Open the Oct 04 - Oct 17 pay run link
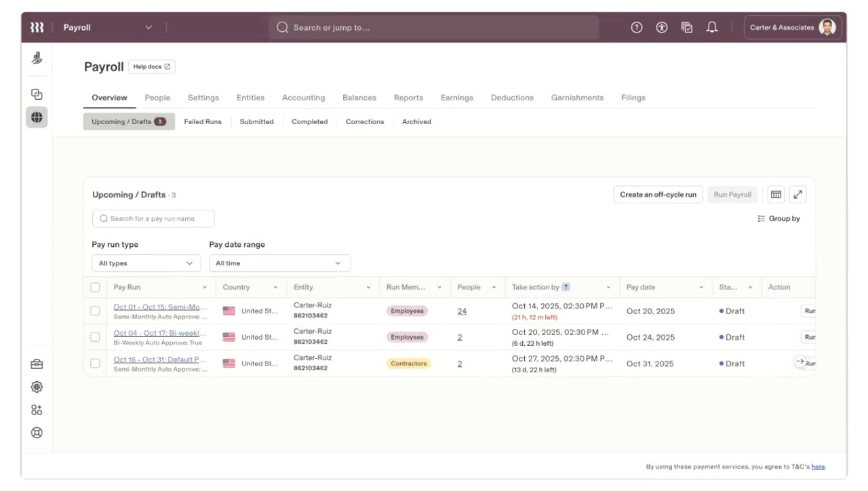 point(159,333)
